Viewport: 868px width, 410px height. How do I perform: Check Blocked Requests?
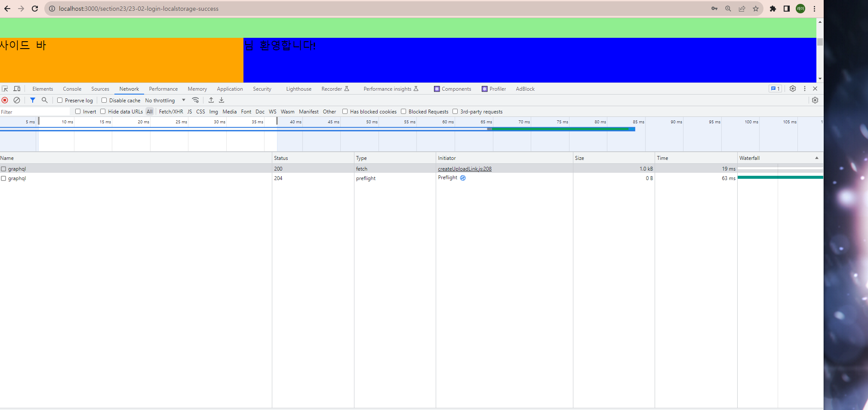[x=403, y=111]
